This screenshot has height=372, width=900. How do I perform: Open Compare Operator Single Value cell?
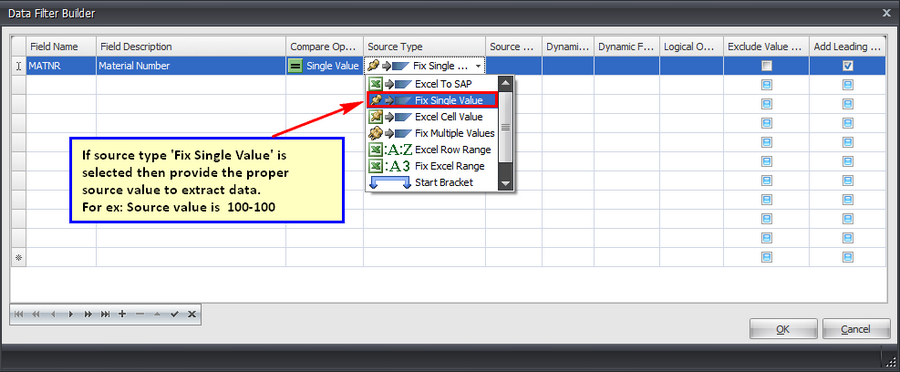[325, 66]
